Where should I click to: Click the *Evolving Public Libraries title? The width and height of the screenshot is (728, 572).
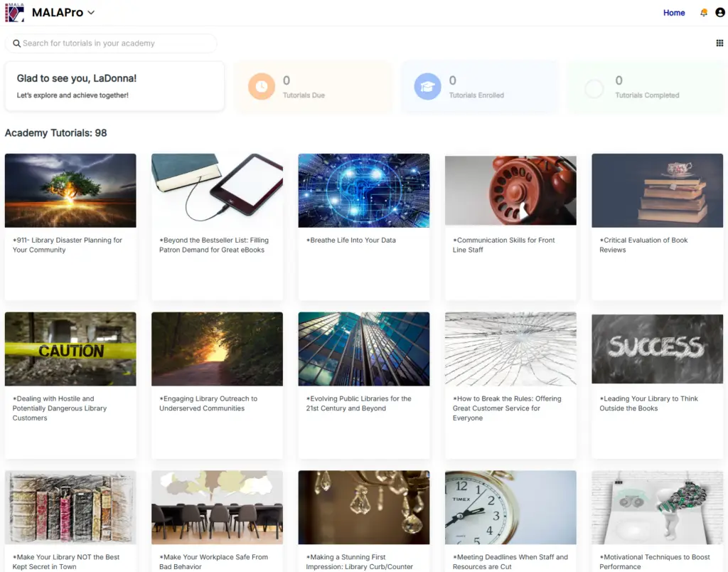point(358,403)
